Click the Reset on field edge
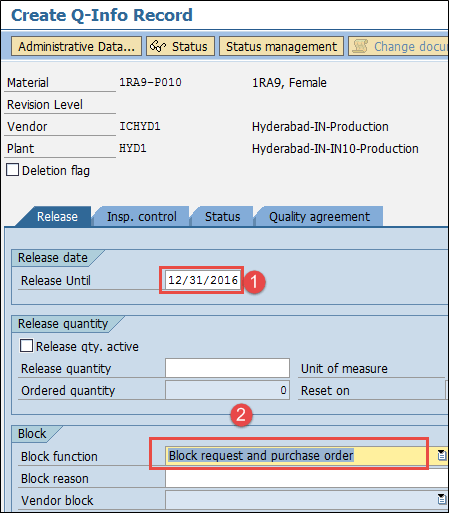The image size is (449, 513). 447,390
